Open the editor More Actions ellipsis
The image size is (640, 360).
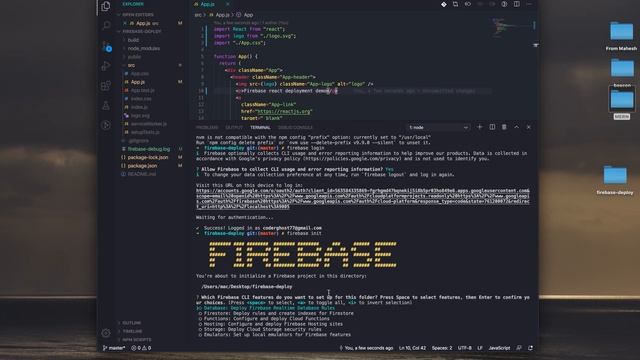pyautogui.click(x=529, y=4)
